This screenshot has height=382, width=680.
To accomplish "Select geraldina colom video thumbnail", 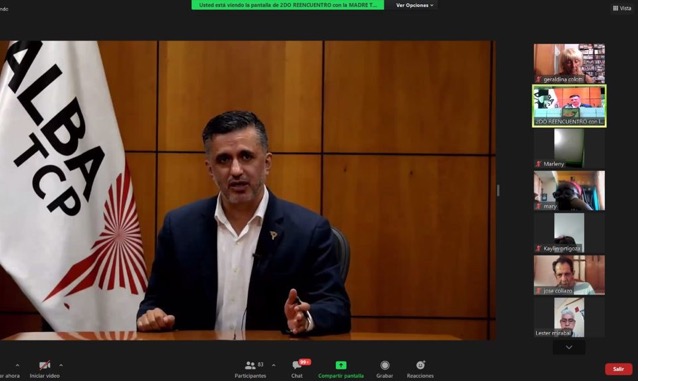I will (569, 63).
